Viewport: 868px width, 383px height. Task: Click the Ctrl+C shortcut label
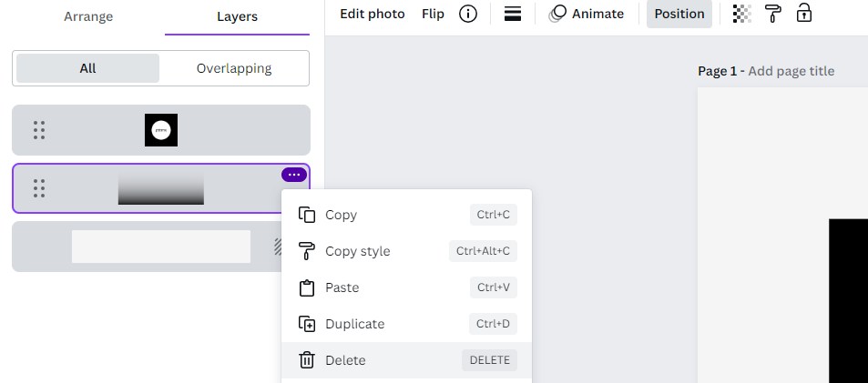pos(494,215)
